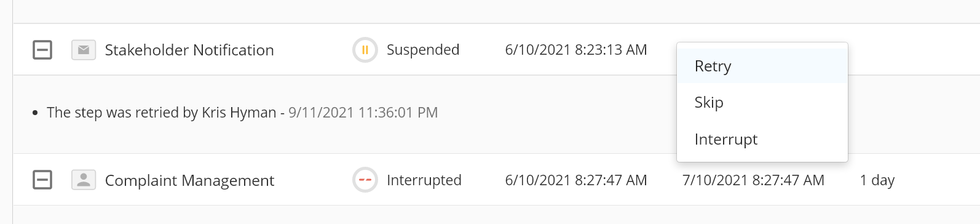Screen dimensions: 980x224
Task: Click the 9/11/2021 11:36:01 PM retry timestamp
Action: (363, 113)
